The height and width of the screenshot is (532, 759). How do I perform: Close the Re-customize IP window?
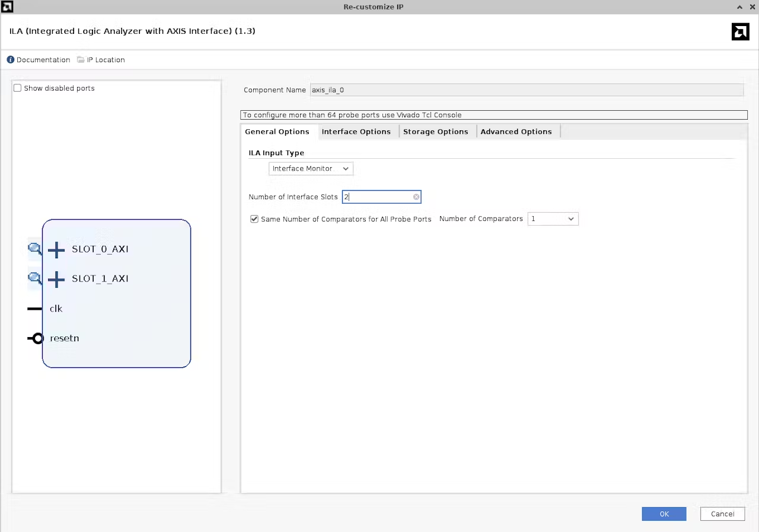752,7
